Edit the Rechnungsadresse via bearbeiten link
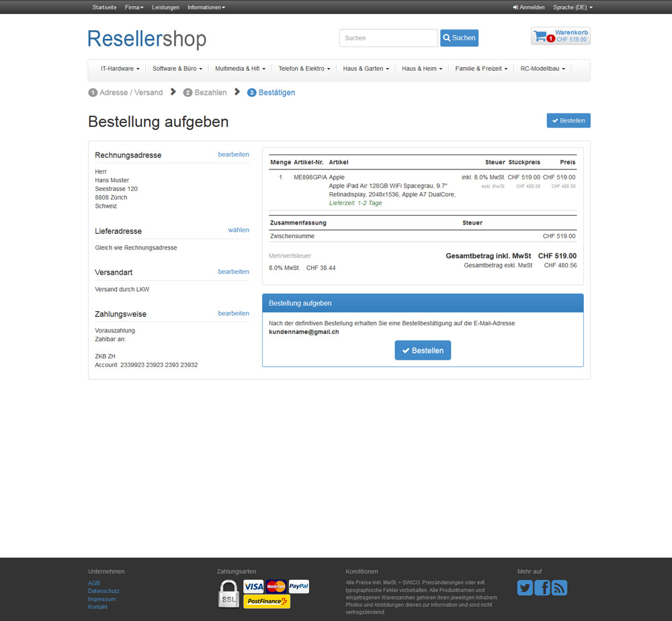The height and width of the screenshot is (621, 672). [x=233, y=155]
